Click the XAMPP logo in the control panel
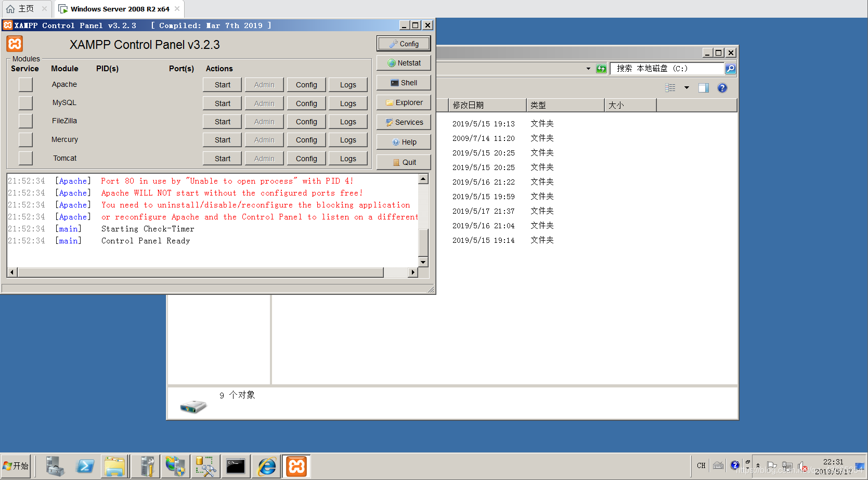 (15, 44)
